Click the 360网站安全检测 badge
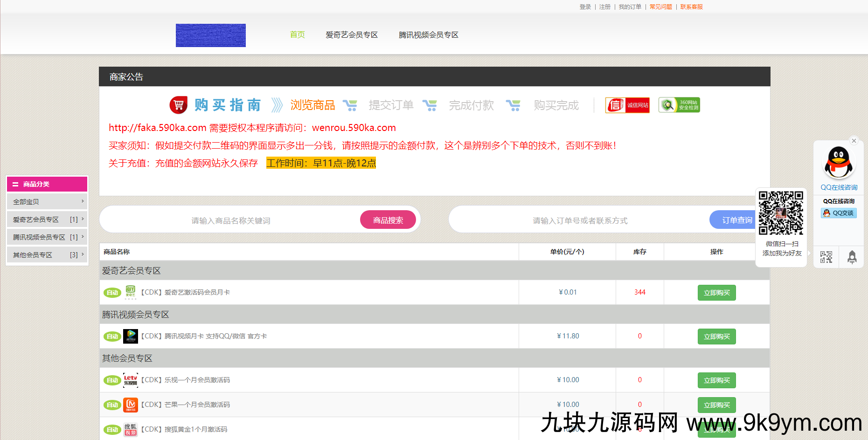 coord(679,105)
